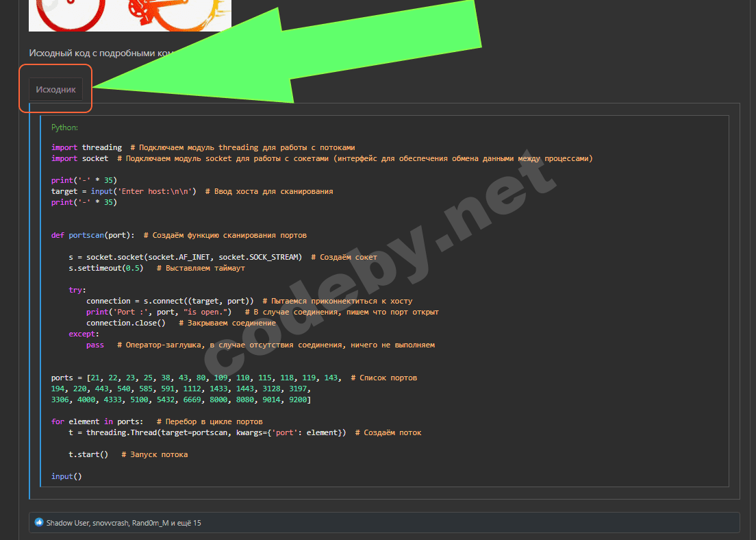Click the final 'input()' code line
Viewport: 756px width, 540px height.
[x=66, y=476]
